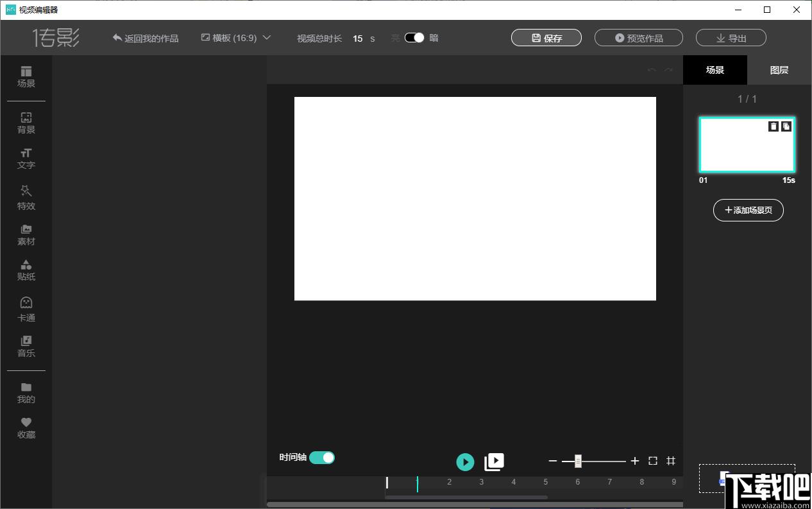Duplicate scene 01 with the copy icon

pos(786,126)
